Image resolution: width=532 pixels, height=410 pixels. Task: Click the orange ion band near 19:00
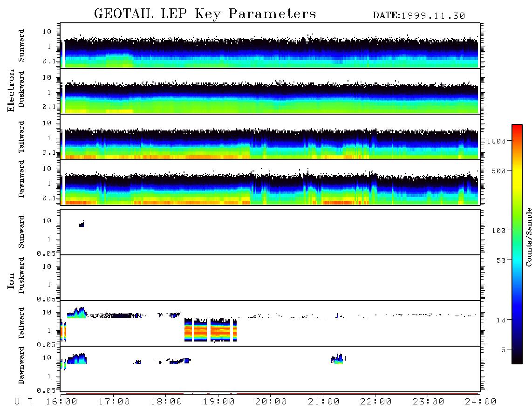(x=211, y=330)
